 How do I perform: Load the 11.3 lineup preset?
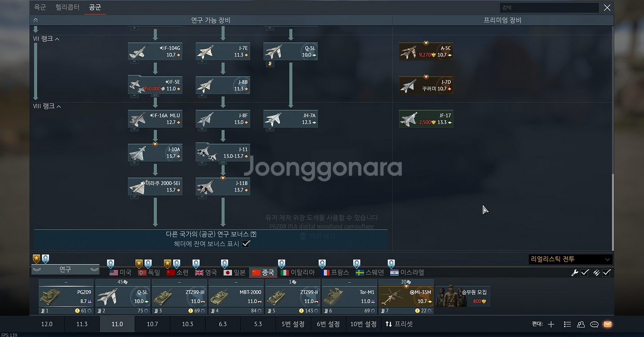[82, 324]
